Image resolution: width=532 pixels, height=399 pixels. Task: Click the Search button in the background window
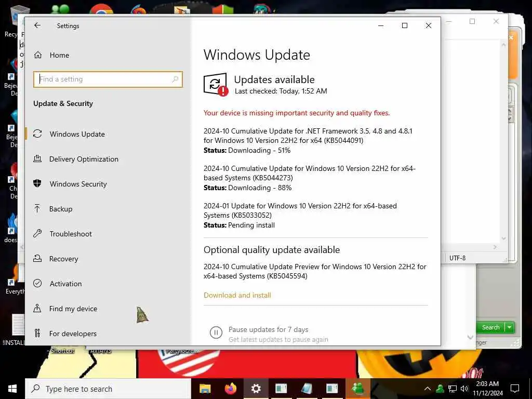pos(490,327)
